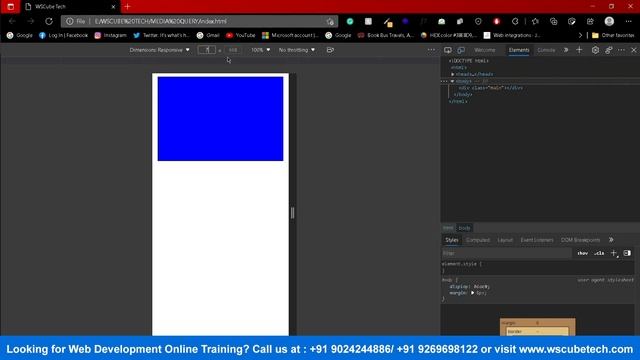This screenshot has height=360, width=640.
Task: Select the DOCTYPE html line
Action: (x=469, y=61)
